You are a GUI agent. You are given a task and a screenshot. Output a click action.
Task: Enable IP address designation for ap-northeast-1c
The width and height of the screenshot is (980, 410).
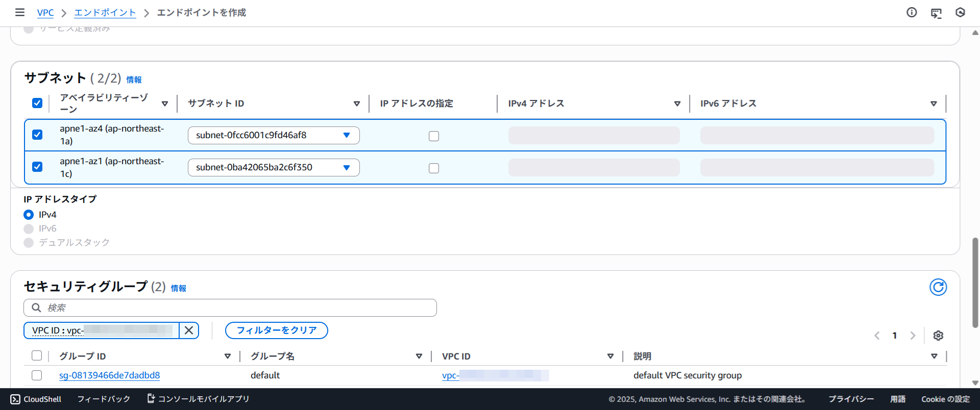click(x=434, y=168)
